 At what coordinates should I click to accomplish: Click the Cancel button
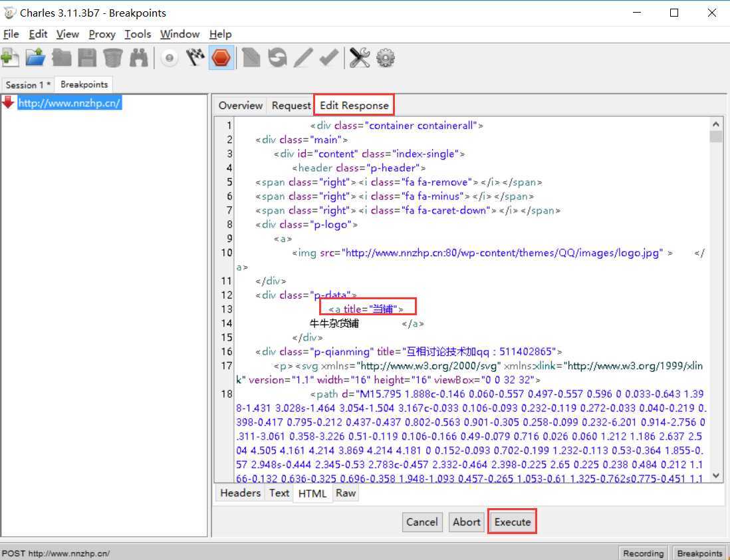[422, 522]
